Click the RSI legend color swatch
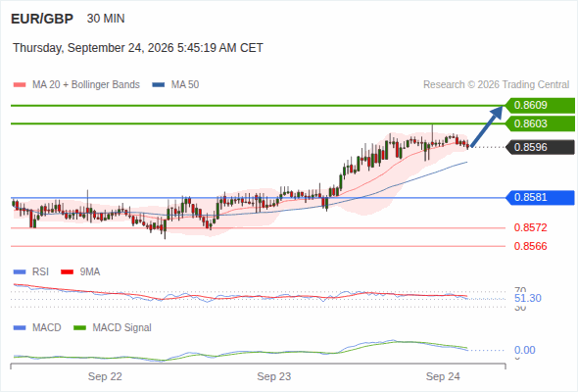The width and height of the screenshot is (578, 392). (x=20, y=272)
